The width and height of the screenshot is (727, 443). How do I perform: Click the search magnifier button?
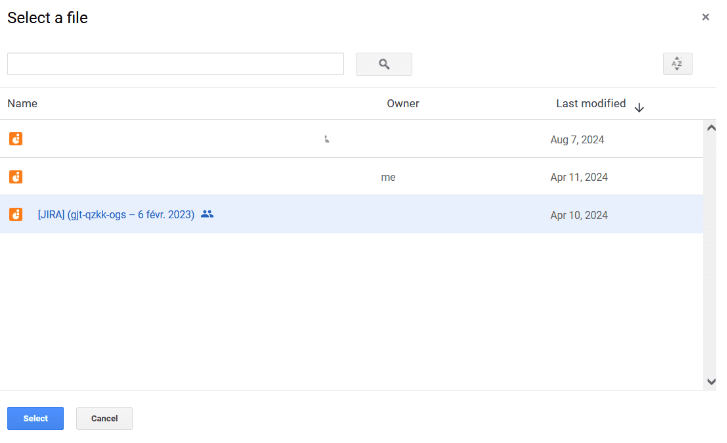click(x=384, y=64)
